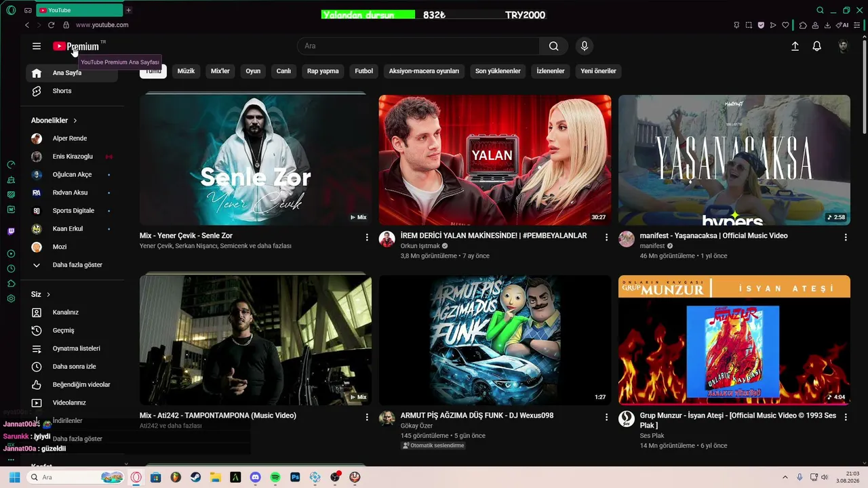Add page to bookmarks with heart icon
868x488 pixels.
click(786, 25)
